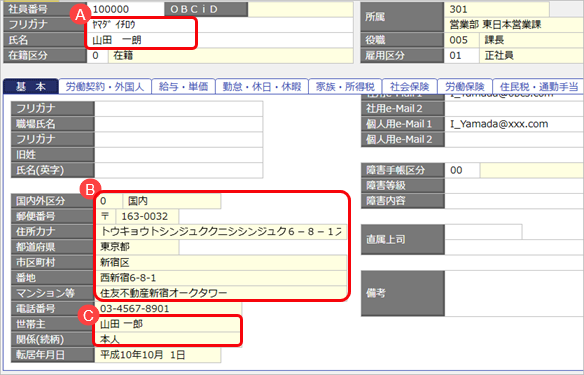Open the 勤怠・休日・休暇 tab
The image size is (584, 375).
point(262,86)
